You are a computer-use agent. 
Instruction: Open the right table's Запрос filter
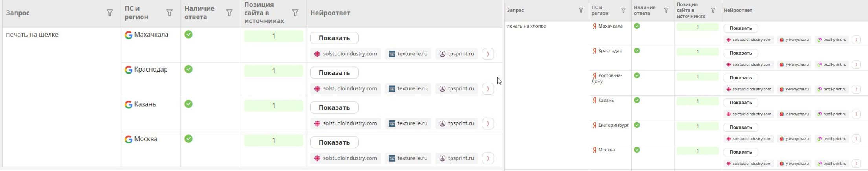pyautogui.click(x=581, y=10)
